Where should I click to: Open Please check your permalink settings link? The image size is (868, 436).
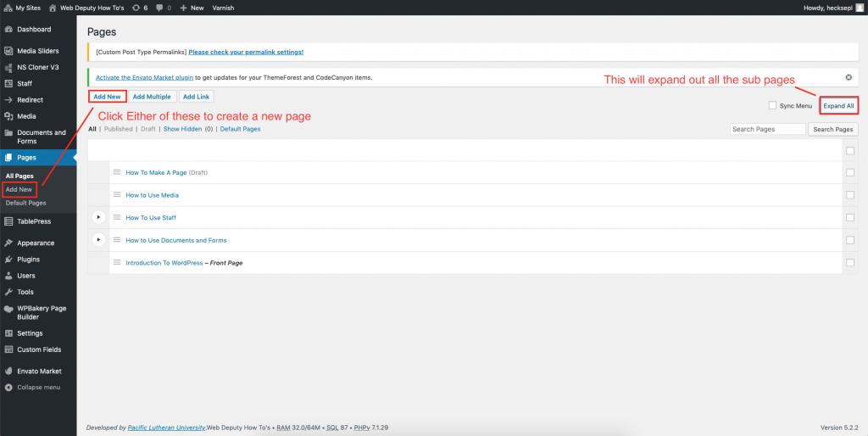tap(246, 52)
